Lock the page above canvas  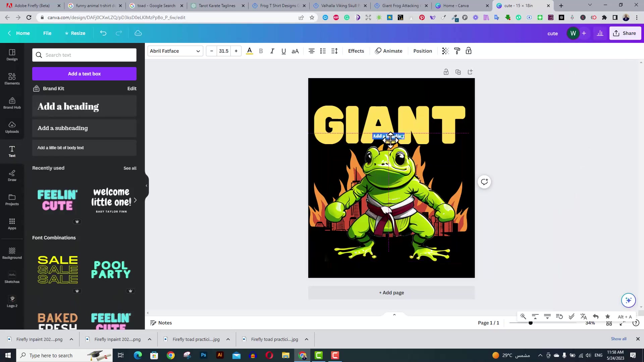446,72
